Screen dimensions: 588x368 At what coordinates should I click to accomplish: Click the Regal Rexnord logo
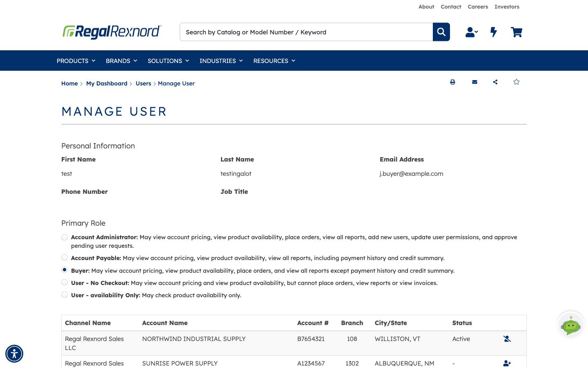click(112, 32)
